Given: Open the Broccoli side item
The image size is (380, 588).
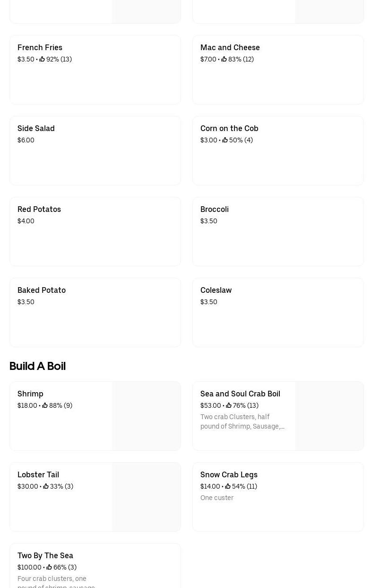Looking at the screenshot, I should pyautogui.click(x=215, y=209).
